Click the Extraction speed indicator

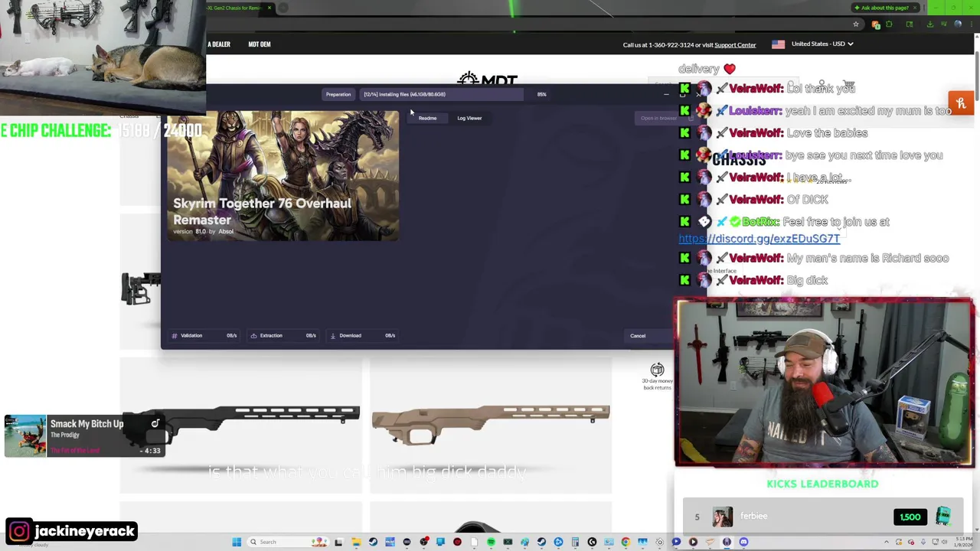283,335
